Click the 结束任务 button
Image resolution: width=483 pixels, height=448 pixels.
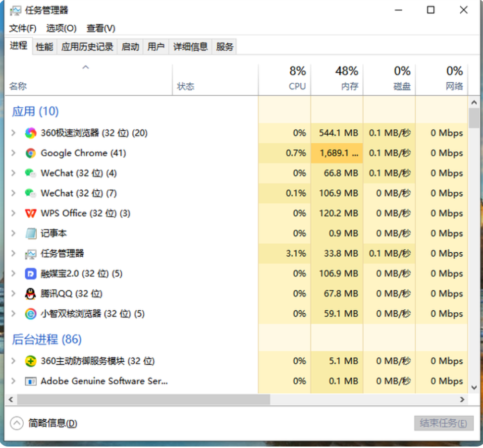443,423
